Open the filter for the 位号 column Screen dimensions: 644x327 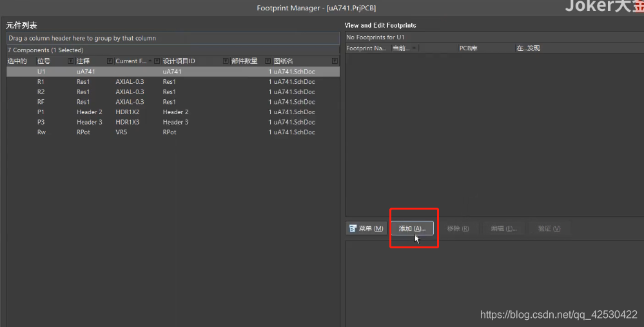click(x=71, y=61)
